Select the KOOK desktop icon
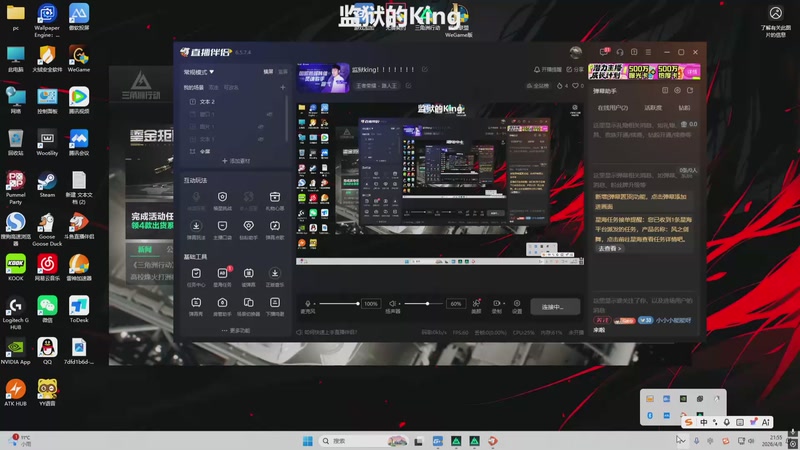 pyautogui.click(x=15, y=267)
